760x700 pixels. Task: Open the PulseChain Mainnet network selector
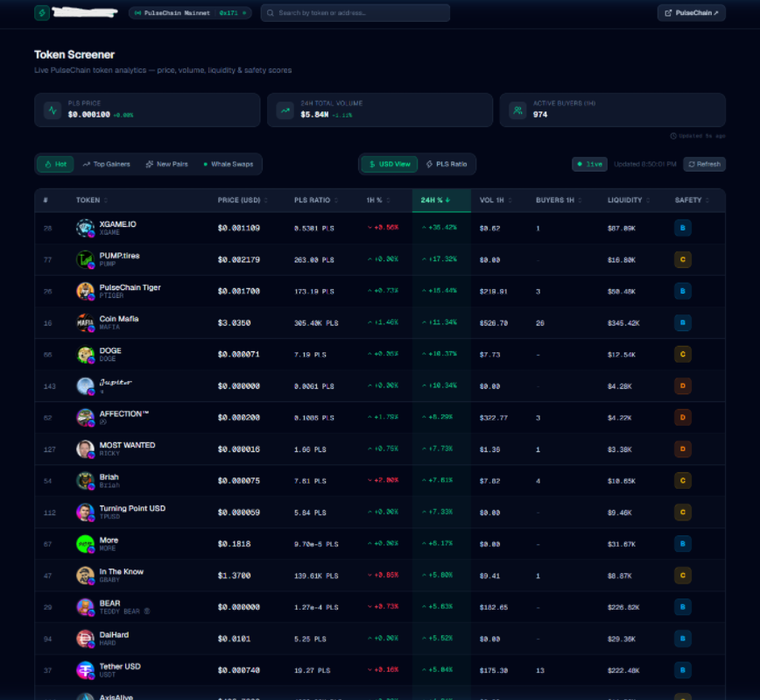click(190, 13)
